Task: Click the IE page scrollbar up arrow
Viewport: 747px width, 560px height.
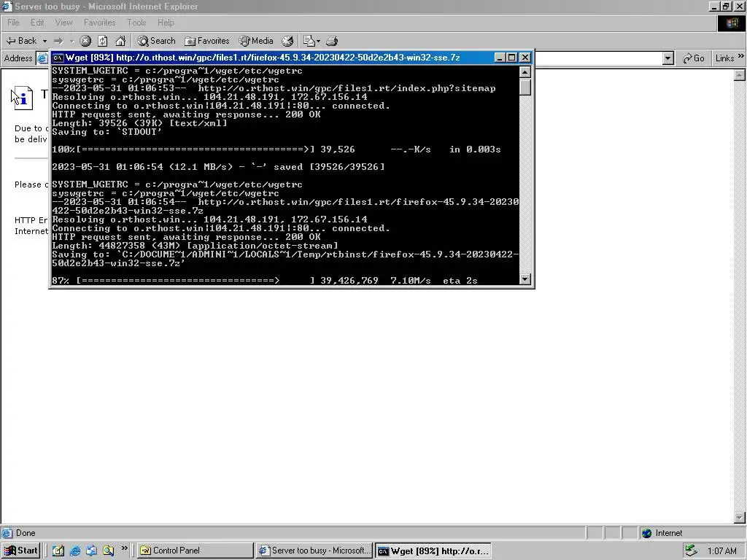Action: click(x=740, y=75)
